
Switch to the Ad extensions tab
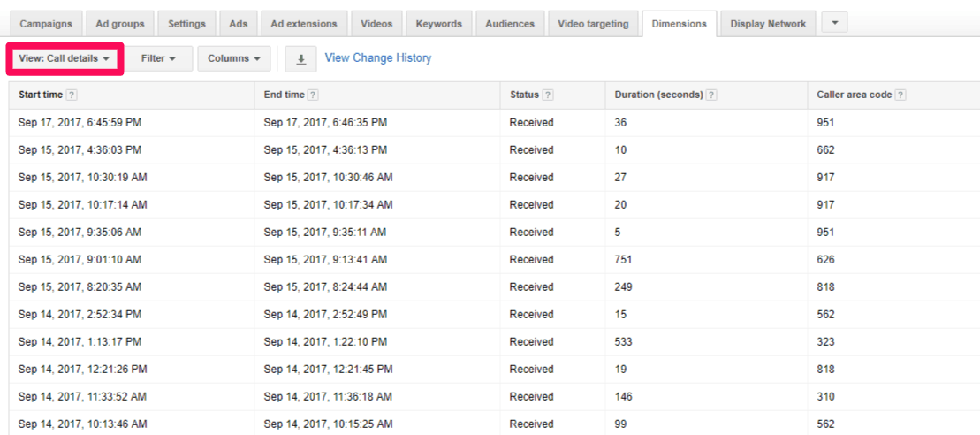tap(304, 24)
